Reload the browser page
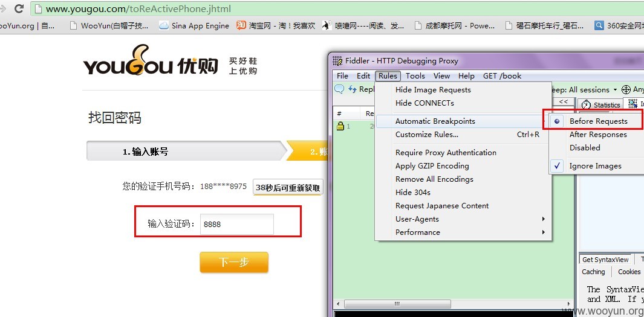This screenshot has width=644, height=317. (19, 8)
